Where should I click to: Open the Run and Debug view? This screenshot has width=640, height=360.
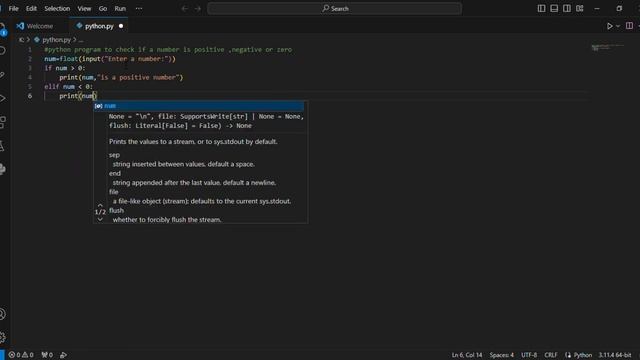click(3, 98)
